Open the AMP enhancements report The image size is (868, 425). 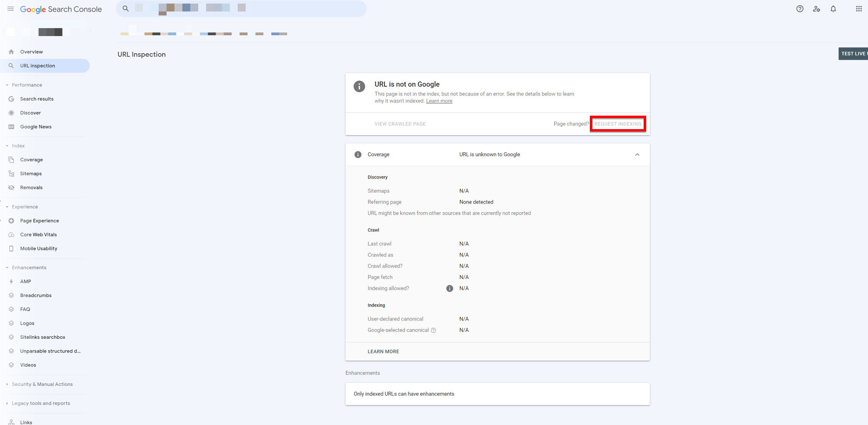(x=25, y=281)
